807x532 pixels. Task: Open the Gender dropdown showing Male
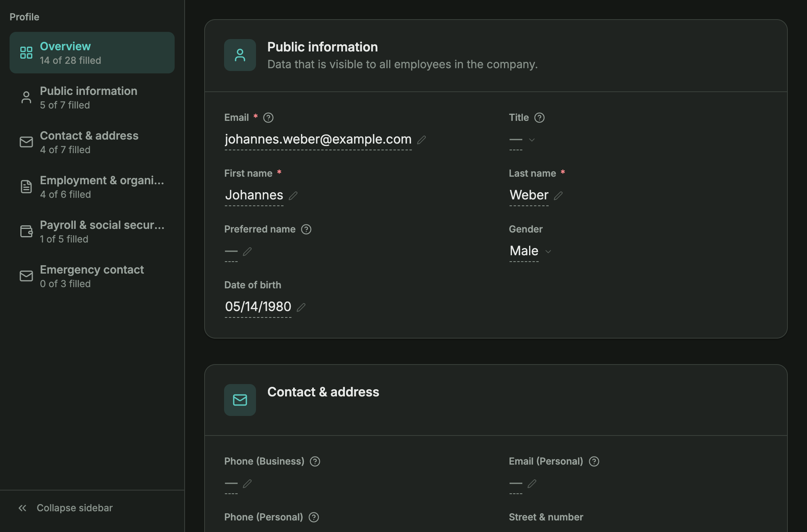pos(530,251)
